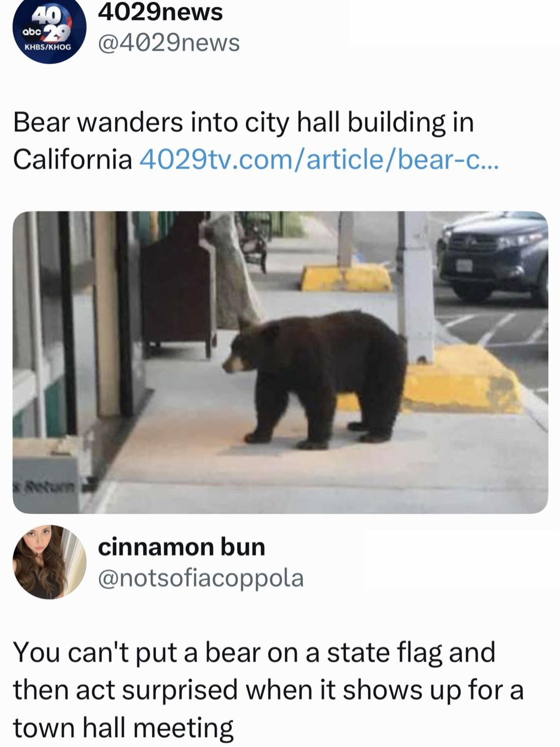The height and width of the screenshot is (747, 560).
Task: Click the 4029news display name
Action: (160, 12)
